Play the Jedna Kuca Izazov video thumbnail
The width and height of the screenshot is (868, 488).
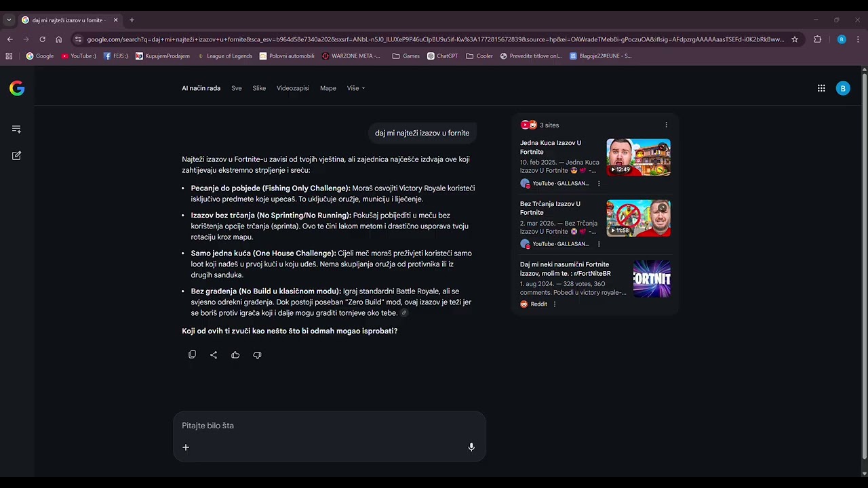pos(638,157)
